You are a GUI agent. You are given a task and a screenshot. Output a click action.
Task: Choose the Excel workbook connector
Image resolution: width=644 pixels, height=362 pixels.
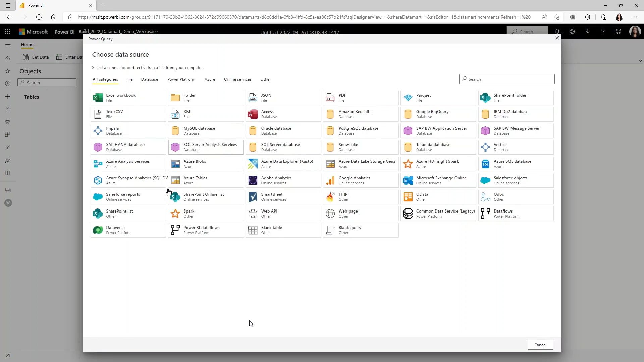coord(128,98)
